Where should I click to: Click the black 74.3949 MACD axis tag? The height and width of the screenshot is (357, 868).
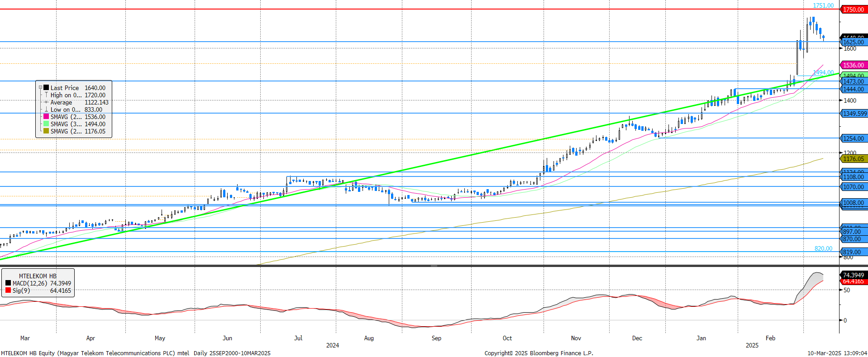(x=854, y=275)
